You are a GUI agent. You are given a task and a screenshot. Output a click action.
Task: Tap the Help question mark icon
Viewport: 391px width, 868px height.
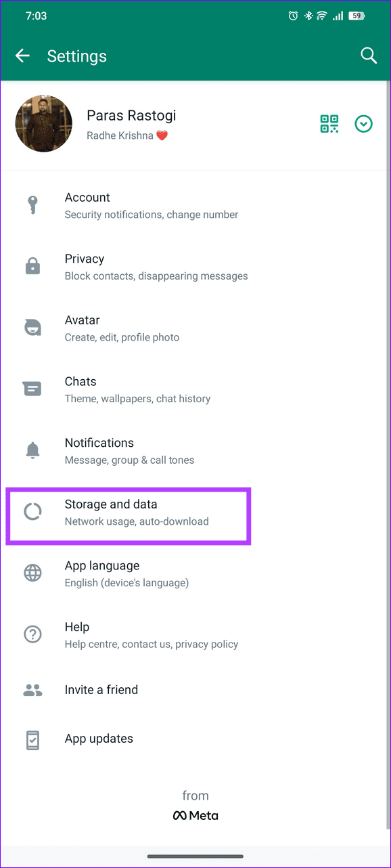click(32, 634)
